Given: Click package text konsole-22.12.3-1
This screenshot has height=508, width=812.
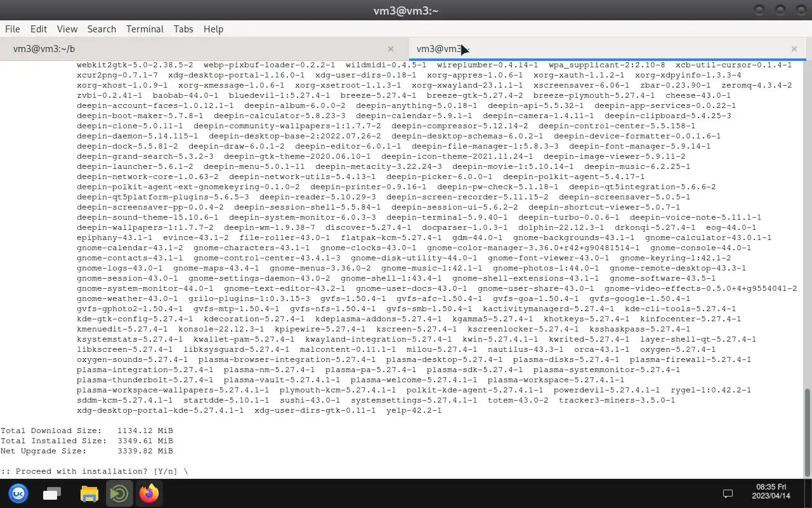Looking at the screenshot, I should (221, 329).
